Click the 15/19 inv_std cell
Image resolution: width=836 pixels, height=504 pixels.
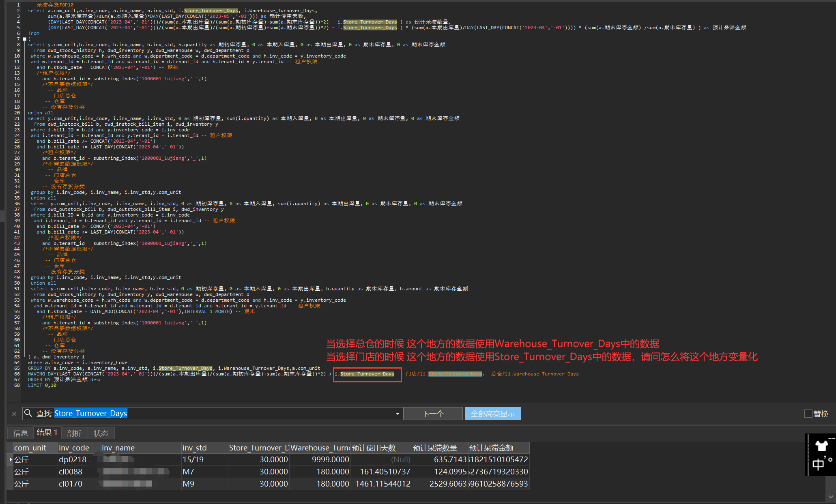pos(204,459)
